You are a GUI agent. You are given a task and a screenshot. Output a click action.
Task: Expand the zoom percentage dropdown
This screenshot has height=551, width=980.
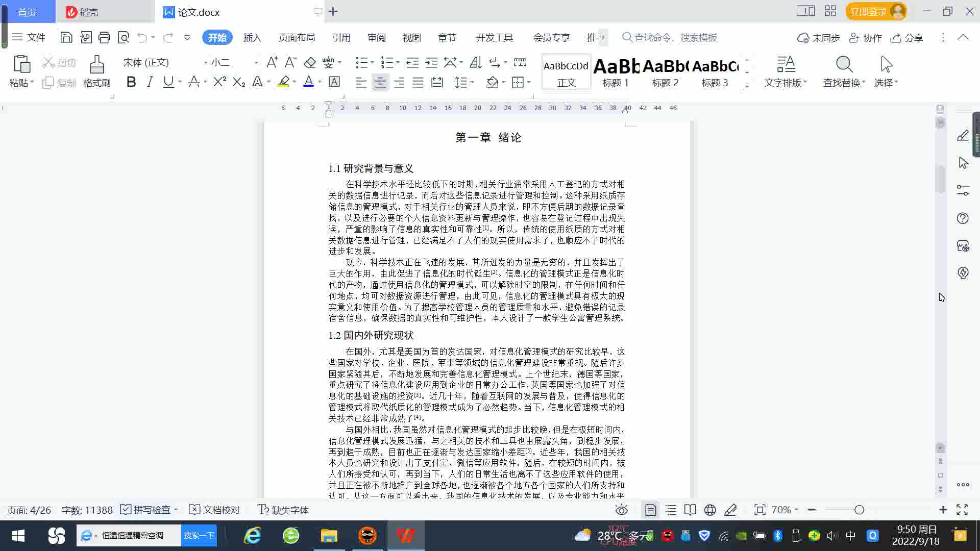click(x=796, y=510)
